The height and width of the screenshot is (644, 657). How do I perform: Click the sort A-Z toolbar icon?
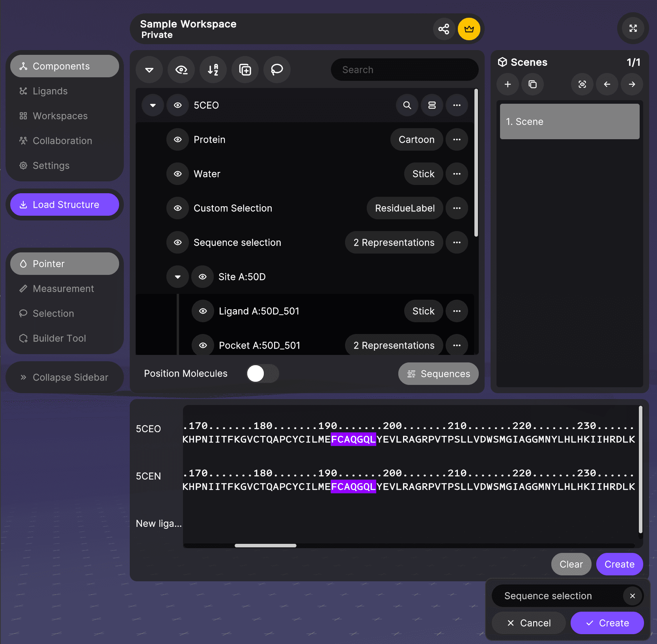coord(213,70)
